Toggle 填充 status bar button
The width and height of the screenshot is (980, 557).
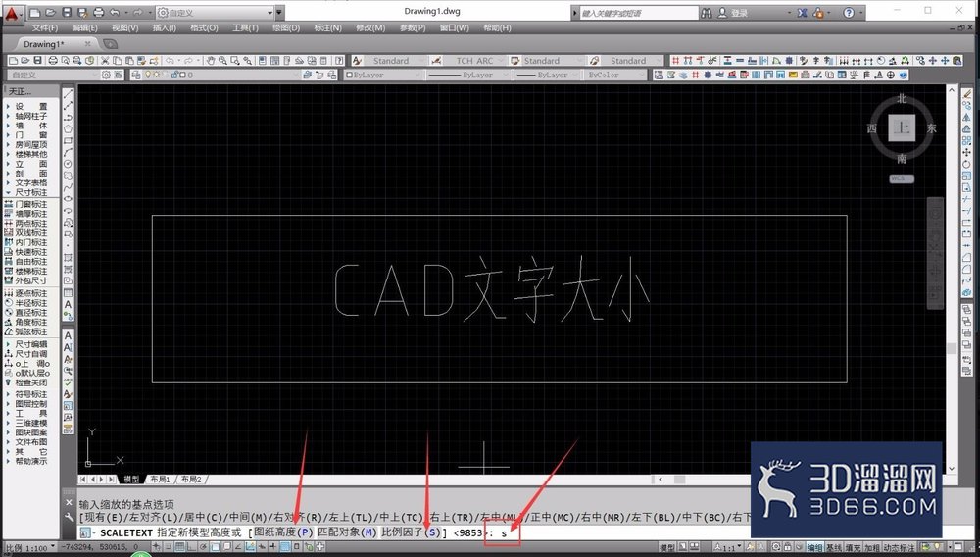pyautogui.click(x=854, y=548)
